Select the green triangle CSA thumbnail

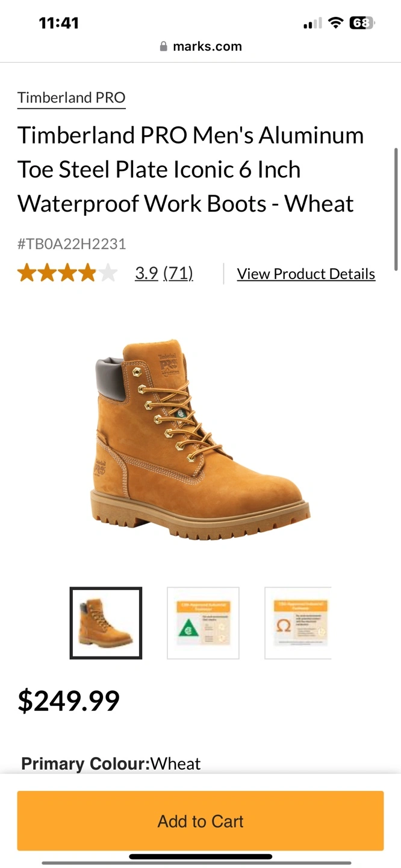coord(203,623)
